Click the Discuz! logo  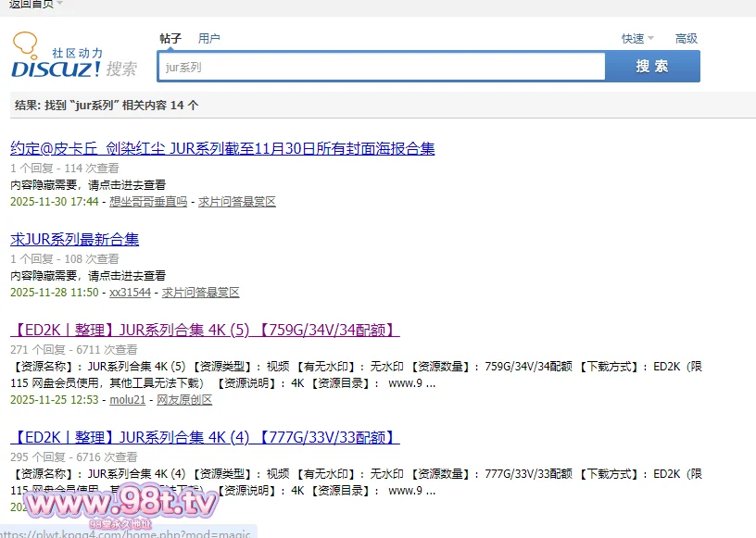[73, 57]
